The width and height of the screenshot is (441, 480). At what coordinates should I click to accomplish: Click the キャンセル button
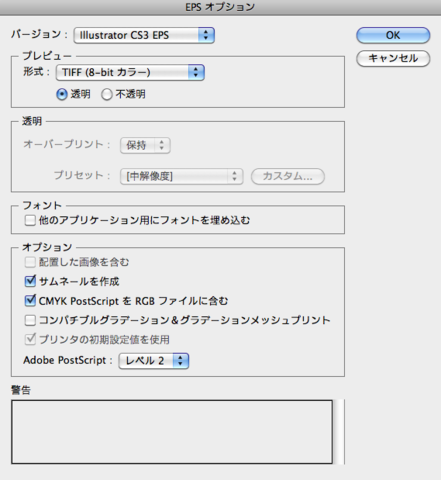(x=393, y=58)
